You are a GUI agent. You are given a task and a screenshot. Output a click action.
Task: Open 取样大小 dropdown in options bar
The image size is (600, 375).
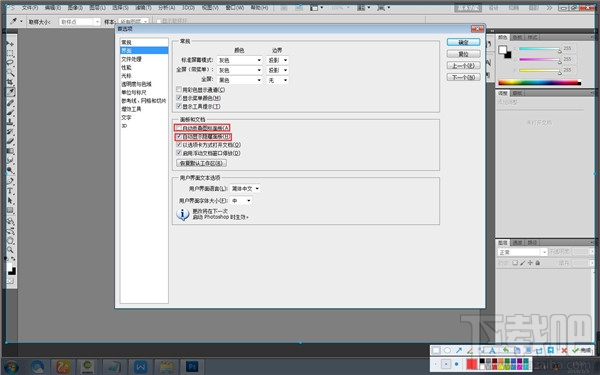pyautogui.click(x=80, y=22)
